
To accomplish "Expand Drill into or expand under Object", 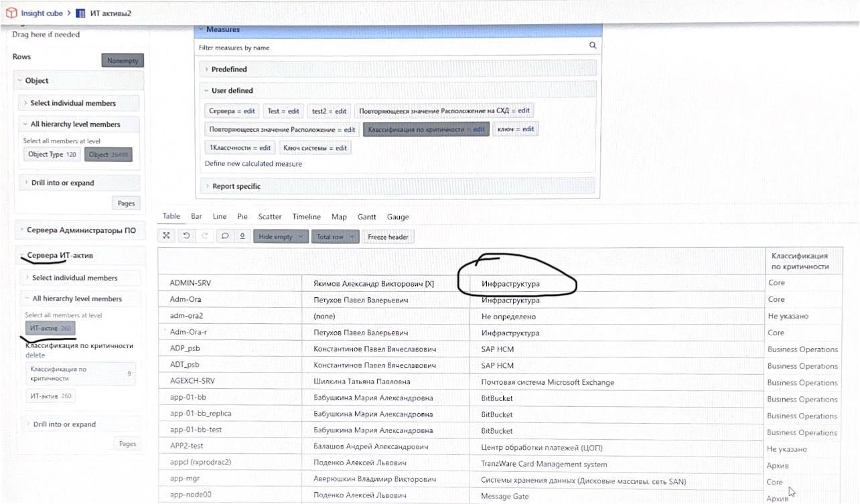I will (x=80, y=183).
